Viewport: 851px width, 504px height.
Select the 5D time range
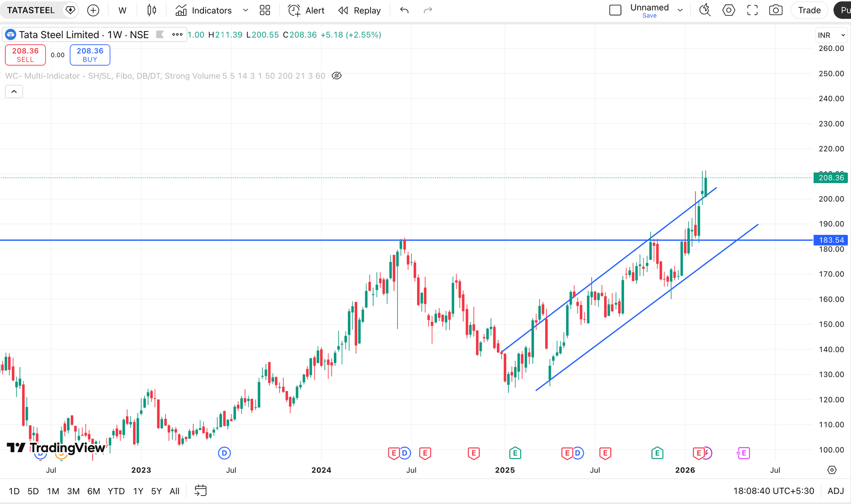33,491
